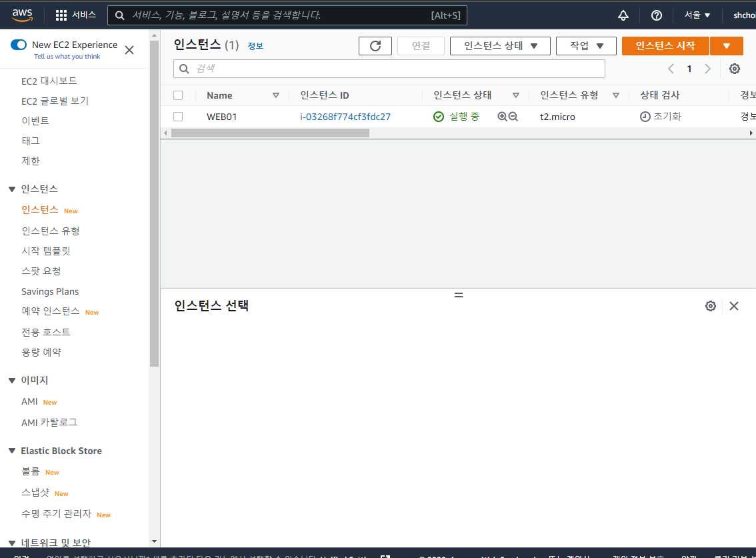This screenshot has width=756, height=558.
Task: Open instance table preferences gear
Action: click(x=734, y=69)
